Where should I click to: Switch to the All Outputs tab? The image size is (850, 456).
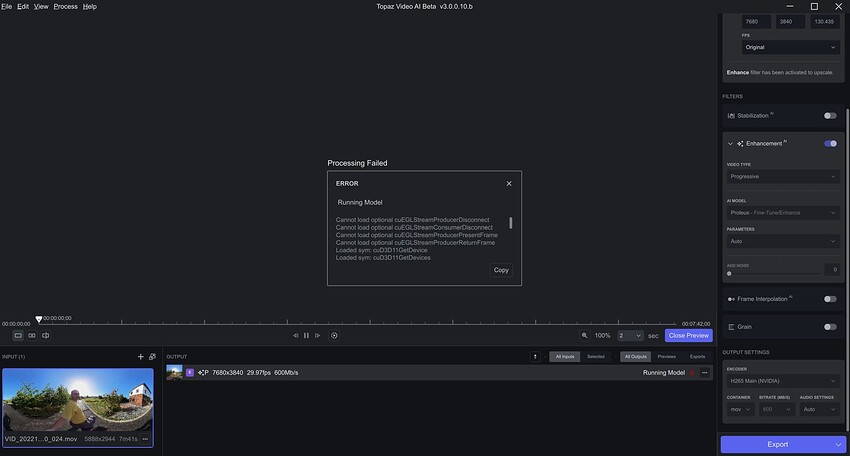[x=635, y=357]
